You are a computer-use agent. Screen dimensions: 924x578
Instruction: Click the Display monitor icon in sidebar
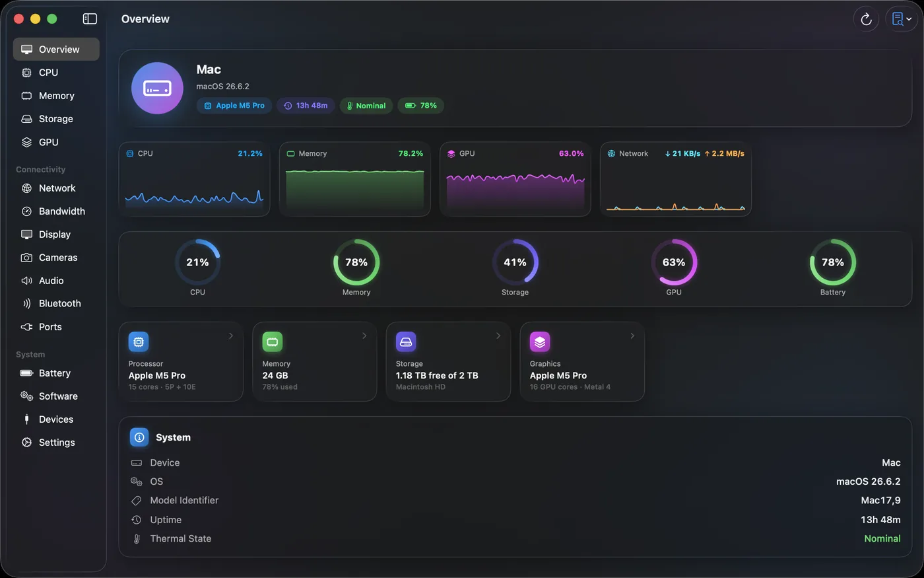tap(26, 235)
